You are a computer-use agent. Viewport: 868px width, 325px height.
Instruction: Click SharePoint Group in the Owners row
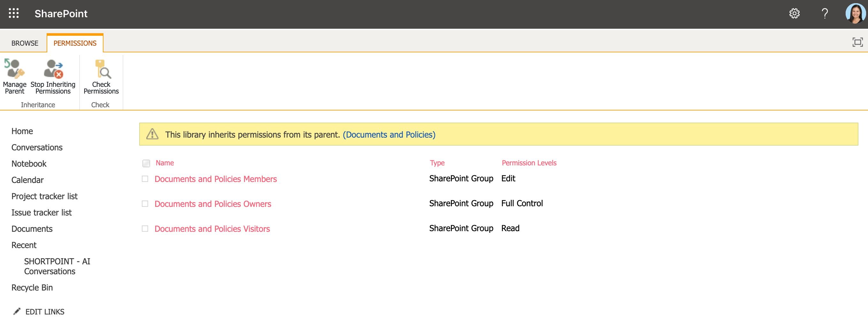click(x=461, y=203)
